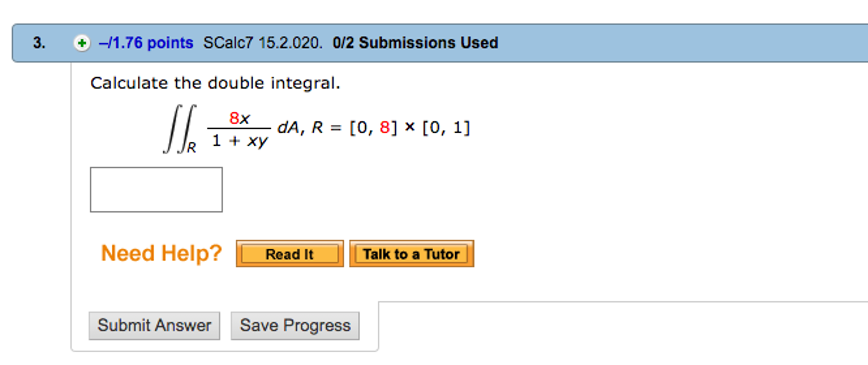Click the Calculate the double integral prompt
The width and height of the screenshot is (868, 365).
click(216, 83)
